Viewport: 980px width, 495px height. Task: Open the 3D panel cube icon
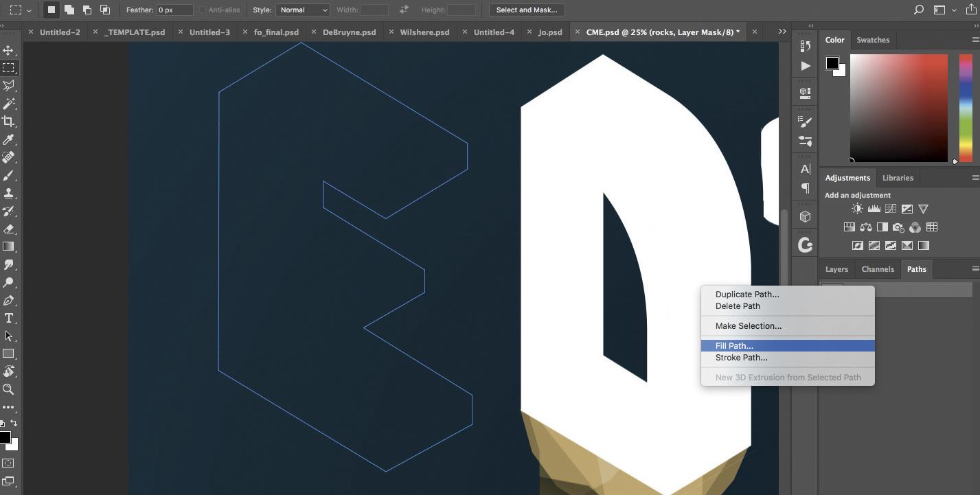[806, 216]
